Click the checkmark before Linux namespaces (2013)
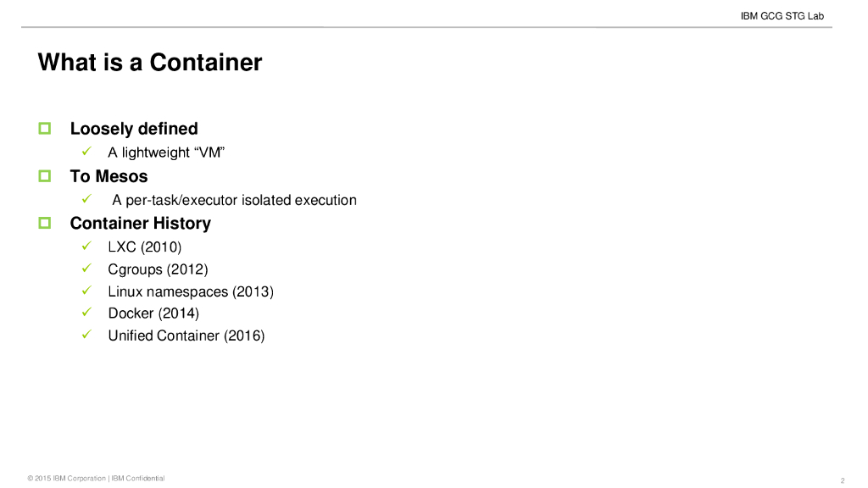This screenshot has height=488, width=868. (x=86, y=291)
